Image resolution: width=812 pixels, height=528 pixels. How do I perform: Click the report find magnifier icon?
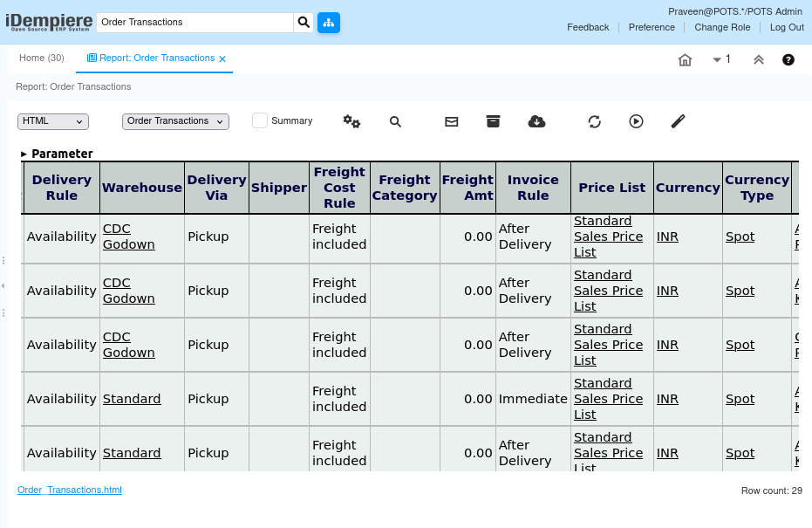(395, 122)
